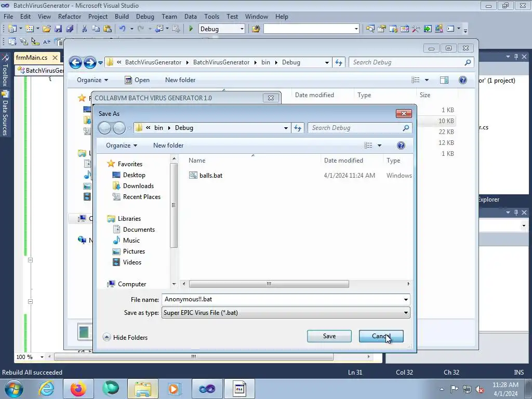
Task: Select the balls.bat file
Action: [x=206, y=176]
